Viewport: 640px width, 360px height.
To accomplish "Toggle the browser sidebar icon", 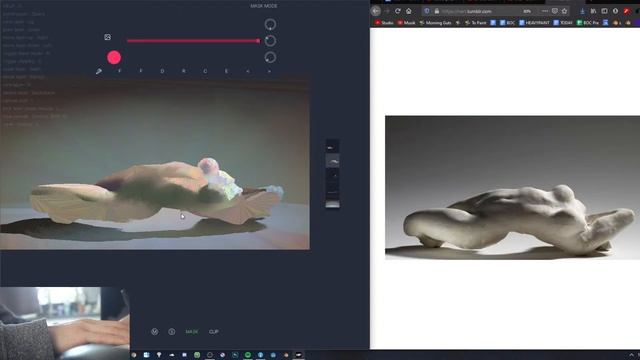I will [x=604, y=11].
